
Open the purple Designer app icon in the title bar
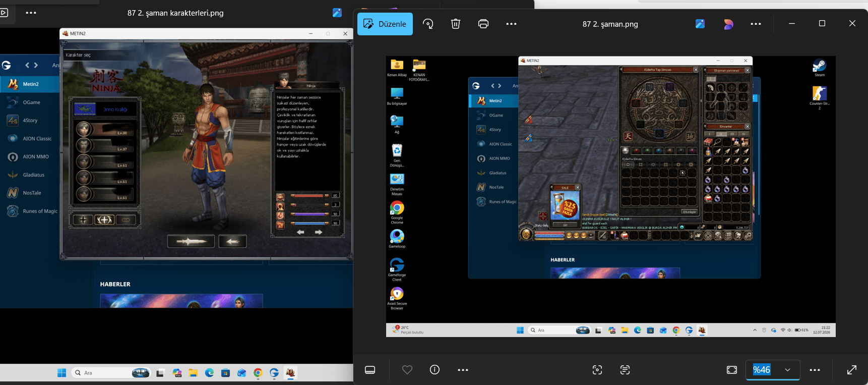[x=728, y=24]
